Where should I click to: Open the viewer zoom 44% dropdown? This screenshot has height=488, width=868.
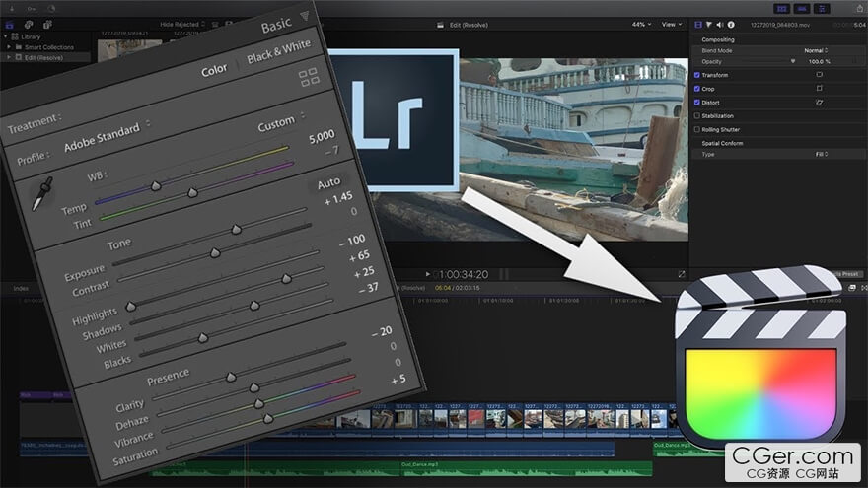coord(641,24)
